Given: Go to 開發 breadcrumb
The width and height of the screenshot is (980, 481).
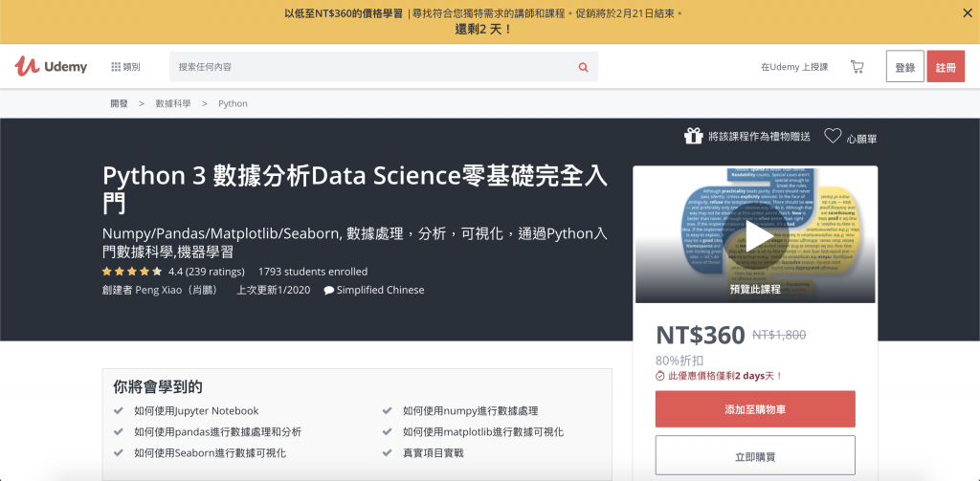Looking at the screenshot, I should (119, 103).
